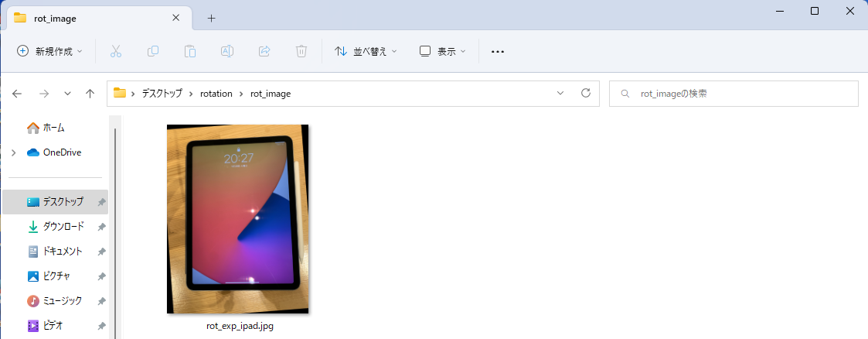Click the pin icon beside デスクトップ
This screenshot has width=868, height=339.
pos(101,203)
